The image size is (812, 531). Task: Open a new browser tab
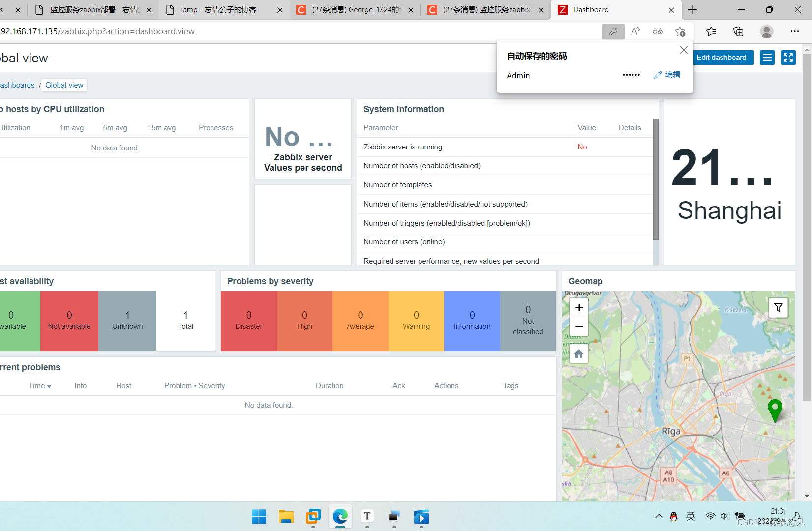click(692, 10)
